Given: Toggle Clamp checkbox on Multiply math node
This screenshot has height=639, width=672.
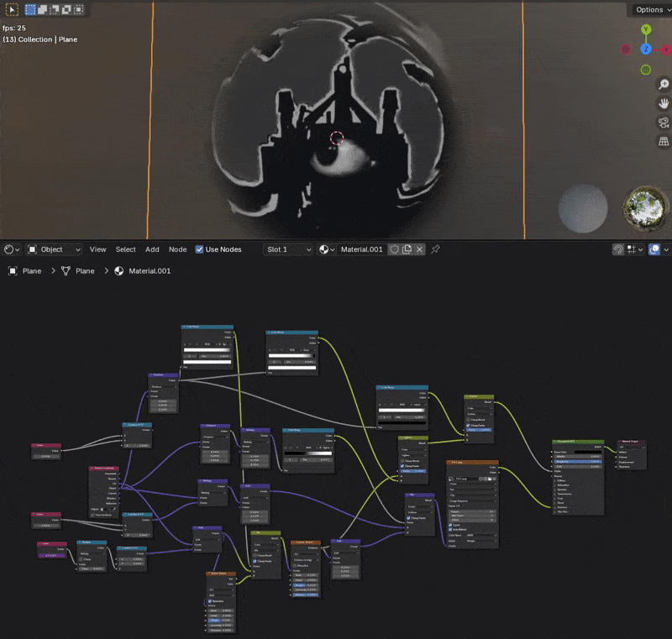Looking at the screenshot, I should click(81, 559).
